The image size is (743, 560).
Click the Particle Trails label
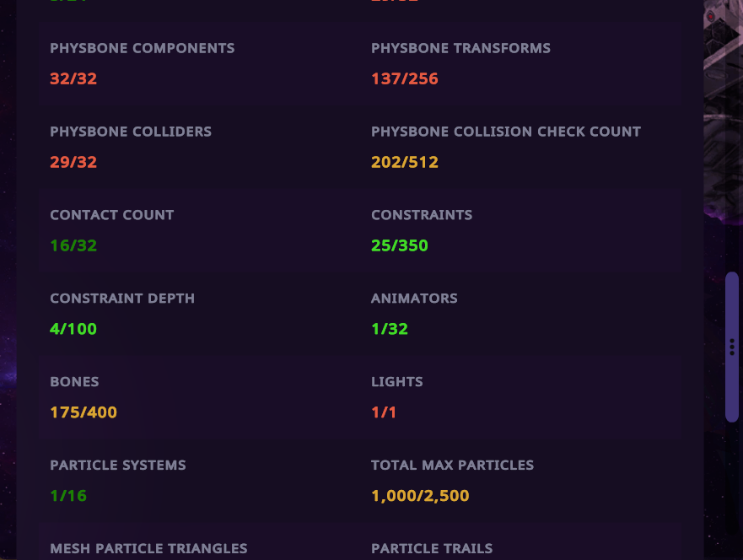[x=432, y=549]
